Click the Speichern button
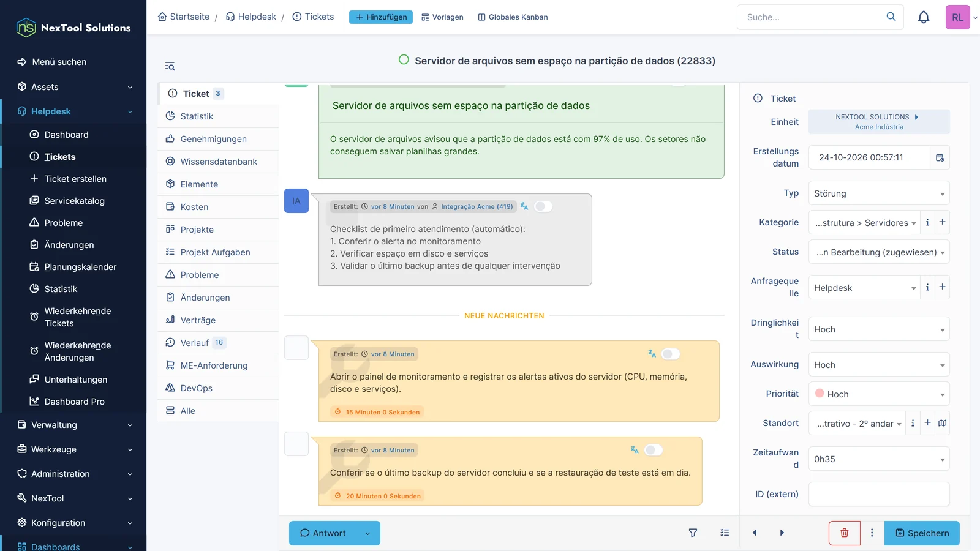 922,533
